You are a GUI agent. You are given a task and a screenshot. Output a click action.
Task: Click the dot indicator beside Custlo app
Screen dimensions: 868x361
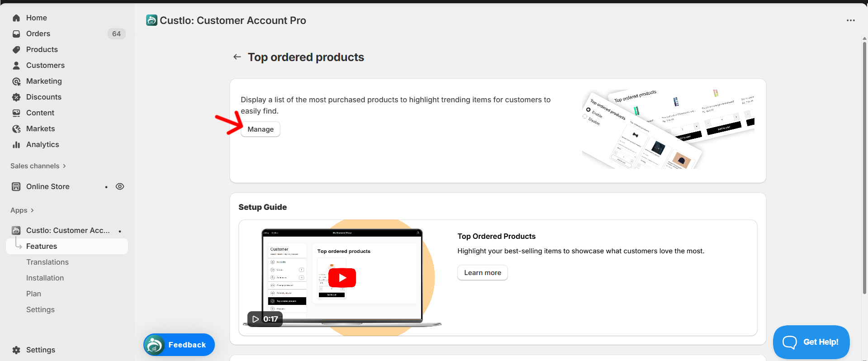(120, 231)
